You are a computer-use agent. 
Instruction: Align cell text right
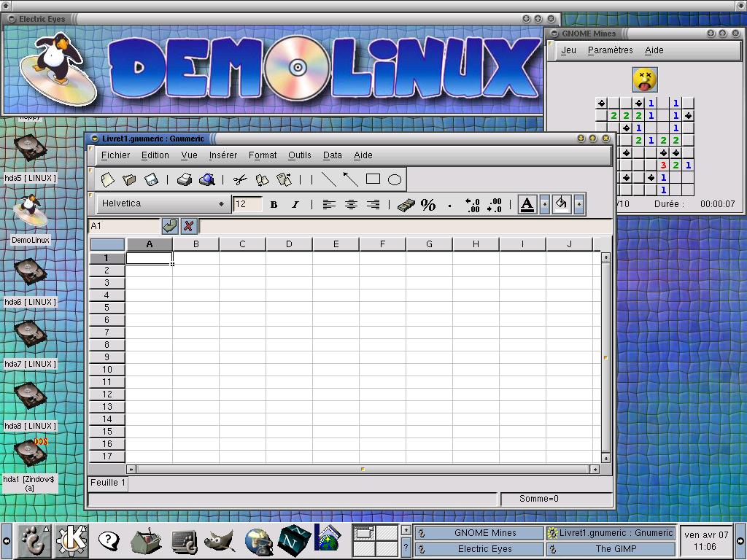coord(373,204)
